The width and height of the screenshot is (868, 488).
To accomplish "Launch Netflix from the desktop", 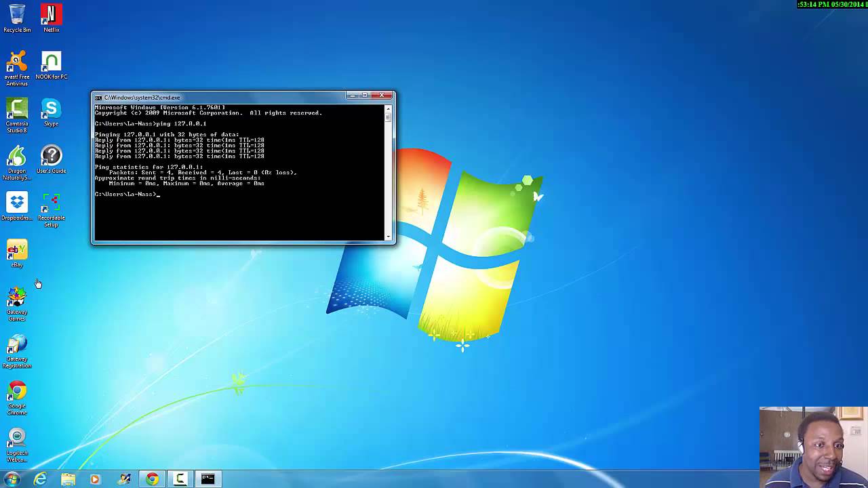I will click(x=51, y=18).
